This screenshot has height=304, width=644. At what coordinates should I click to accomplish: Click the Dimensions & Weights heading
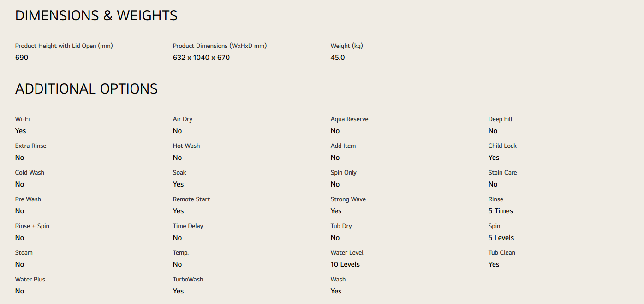tap(96, 15)
